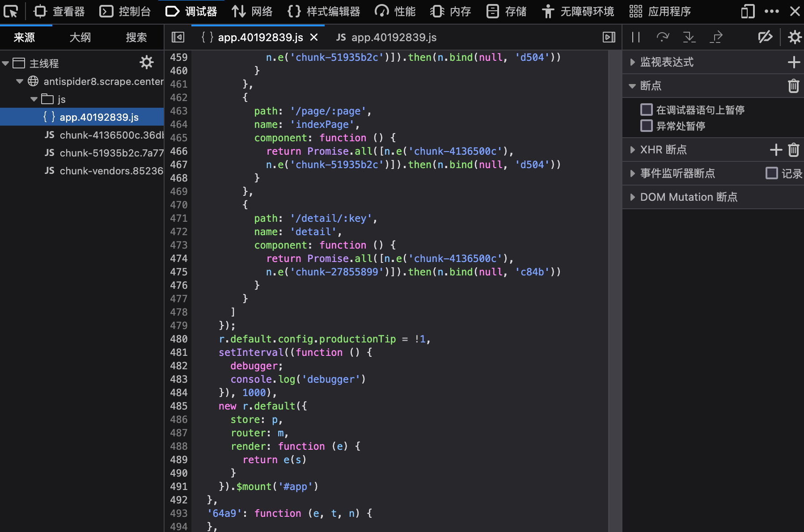Open the debugger settings gear
804x532 pixels.
[x=794, y=37]
